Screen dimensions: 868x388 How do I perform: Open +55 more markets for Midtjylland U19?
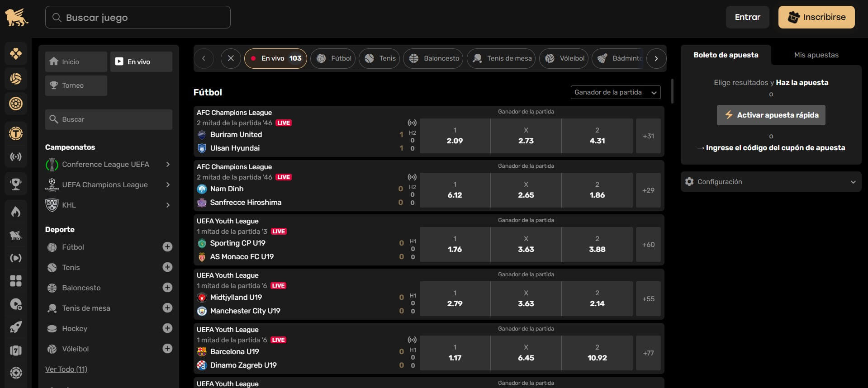(x=648, y=298)
